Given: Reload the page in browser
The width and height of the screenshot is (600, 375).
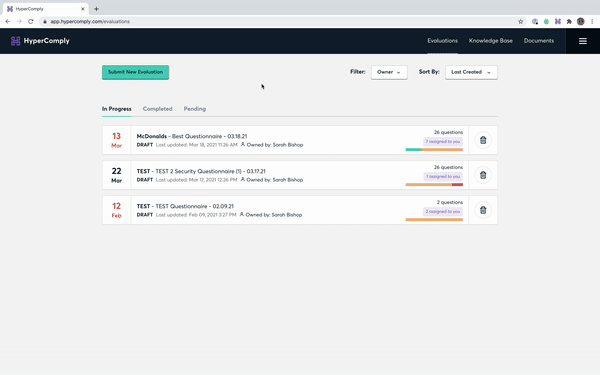Looking at the screenshot, I should pos(31,21).
